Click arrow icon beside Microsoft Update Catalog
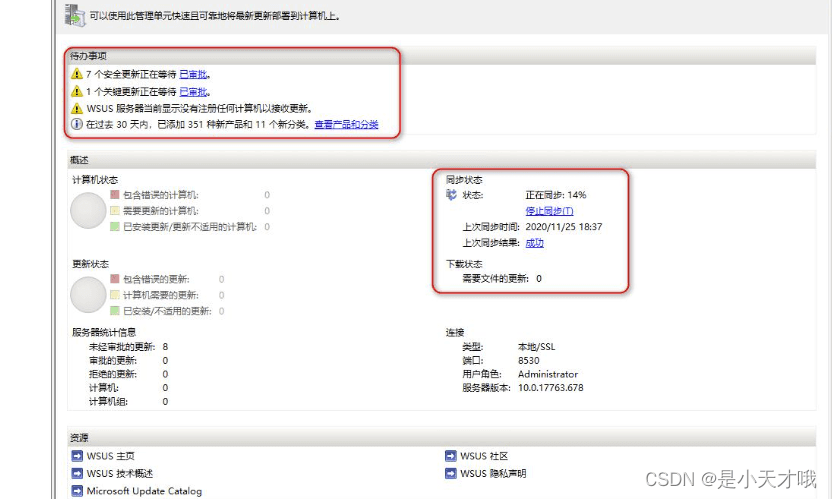This screenshot has height=499, width=832. pyautogui.click(x=77, y=491)
